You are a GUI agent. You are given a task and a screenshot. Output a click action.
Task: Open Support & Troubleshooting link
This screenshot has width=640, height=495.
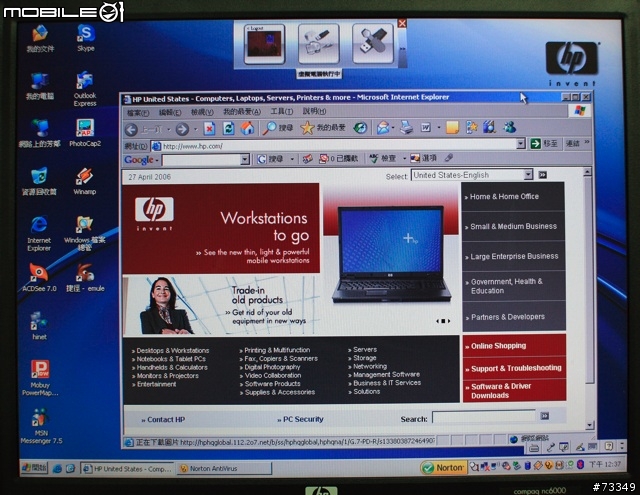pos(516,368)
